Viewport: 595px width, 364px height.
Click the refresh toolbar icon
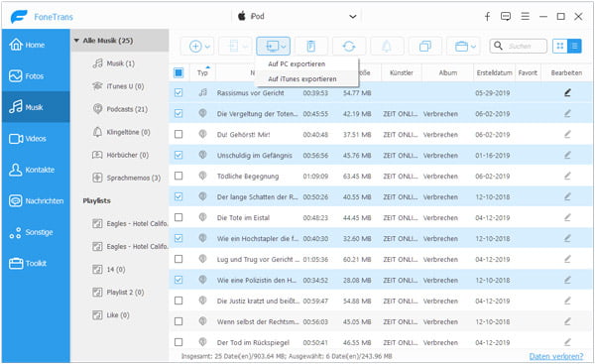click(x=349, y=47)
